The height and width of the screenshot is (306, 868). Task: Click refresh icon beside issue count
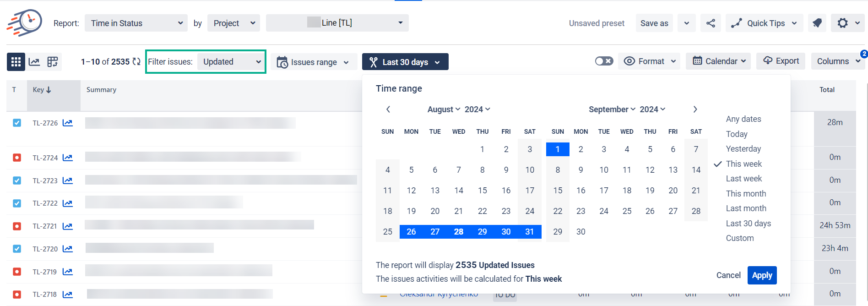pos(136,61)
